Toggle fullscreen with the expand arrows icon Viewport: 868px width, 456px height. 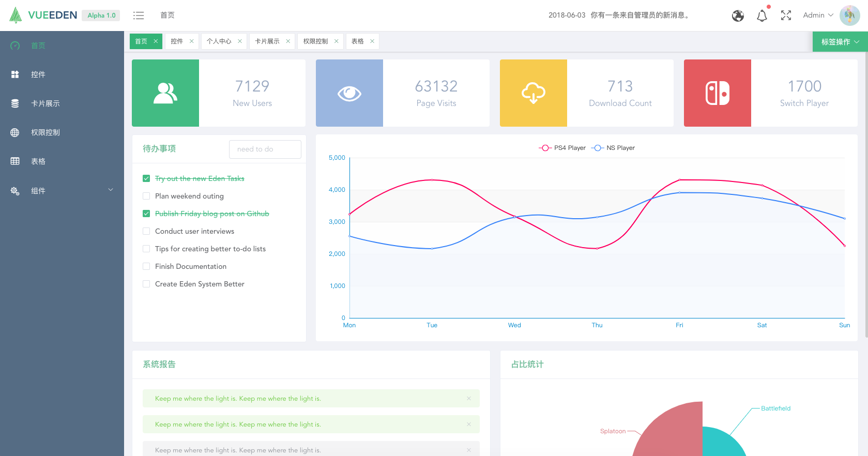tap(786, 16)
